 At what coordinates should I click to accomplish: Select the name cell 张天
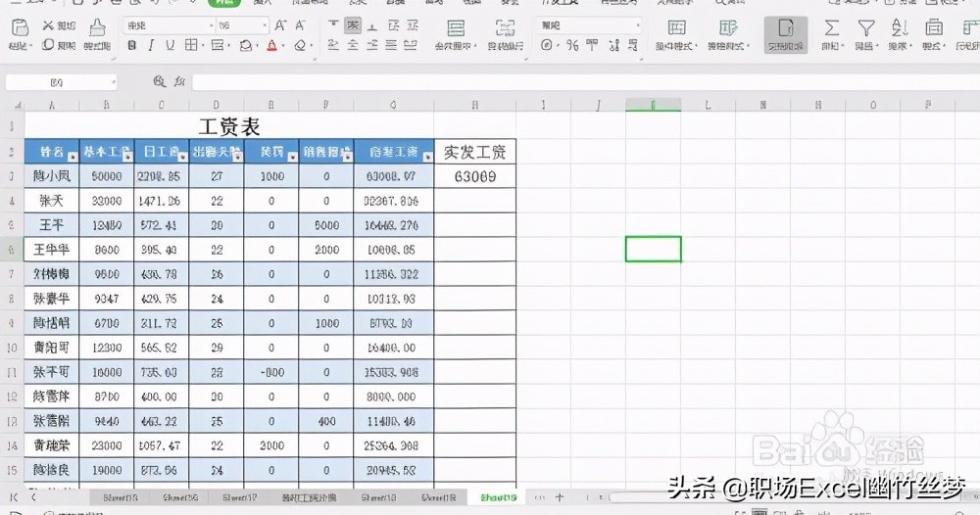pos(51,201)
